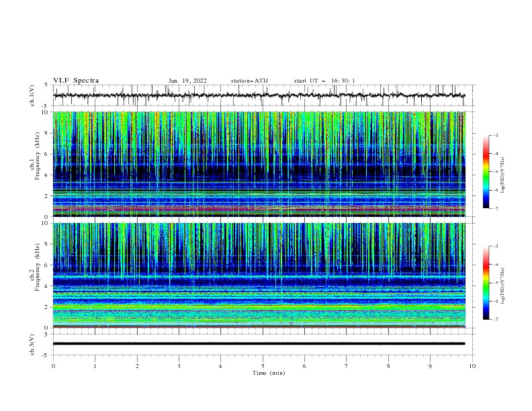This screenshot has height=411, width=532.
Task: Click the time axis tick label '3'
Action: coord(179,366)
